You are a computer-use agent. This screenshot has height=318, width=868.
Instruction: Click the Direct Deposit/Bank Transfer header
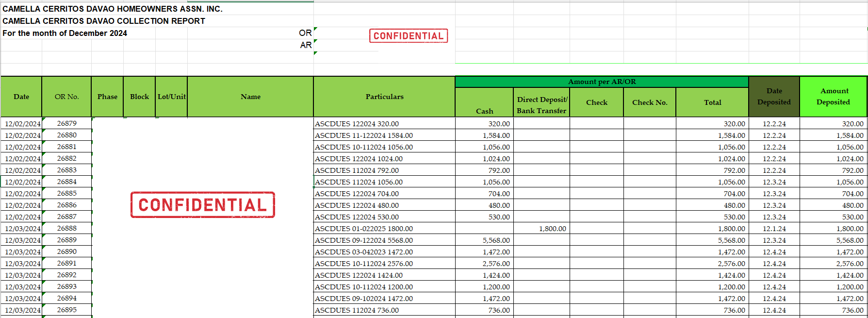pos(541,105)
